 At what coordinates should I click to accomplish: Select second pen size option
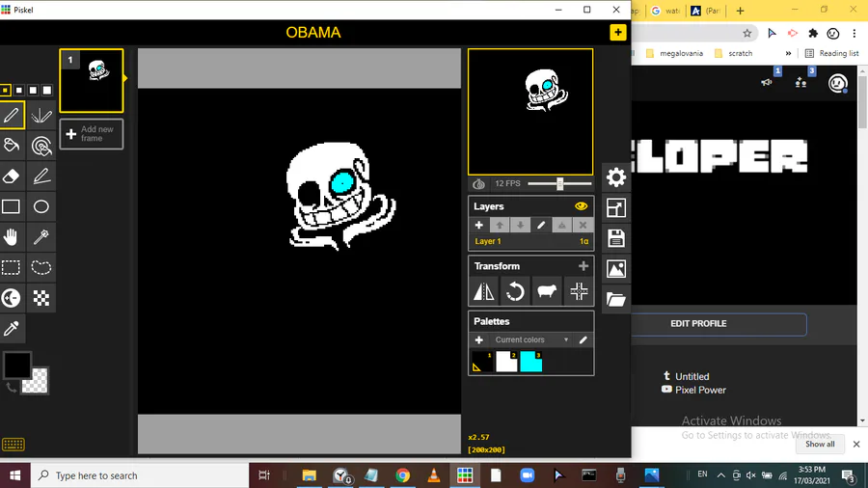point(19,91)
